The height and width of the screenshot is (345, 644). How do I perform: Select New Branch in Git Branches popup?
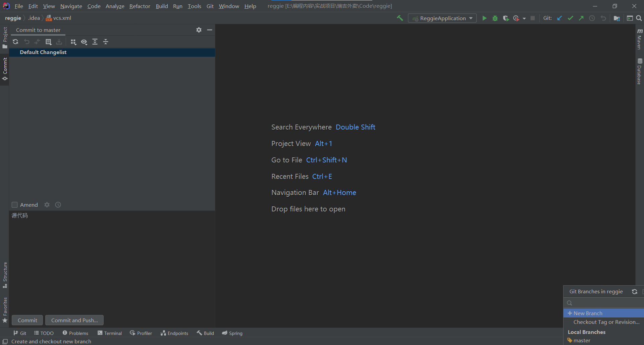point(604,313)
